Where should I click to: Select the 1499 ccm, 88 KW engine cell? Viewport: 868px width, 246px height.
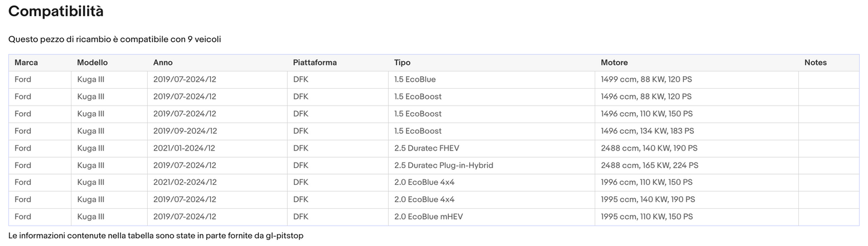[646, 80]
